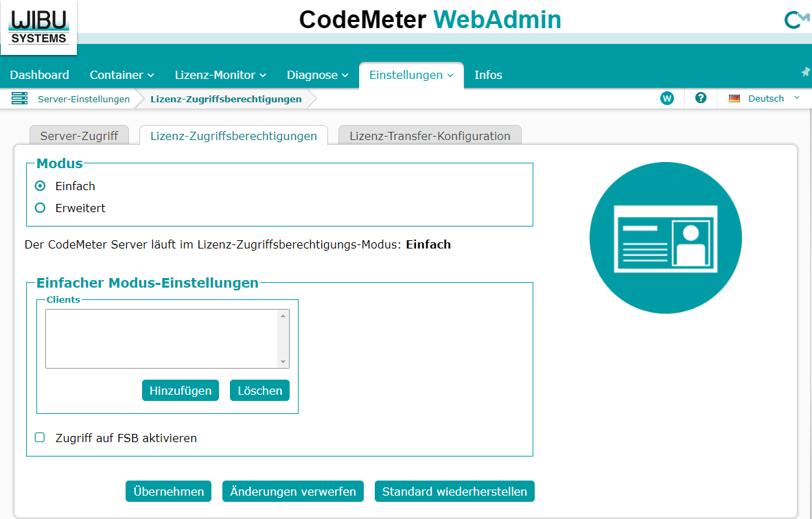Open the Infos page
812x519 pixels.
point(488,75)
